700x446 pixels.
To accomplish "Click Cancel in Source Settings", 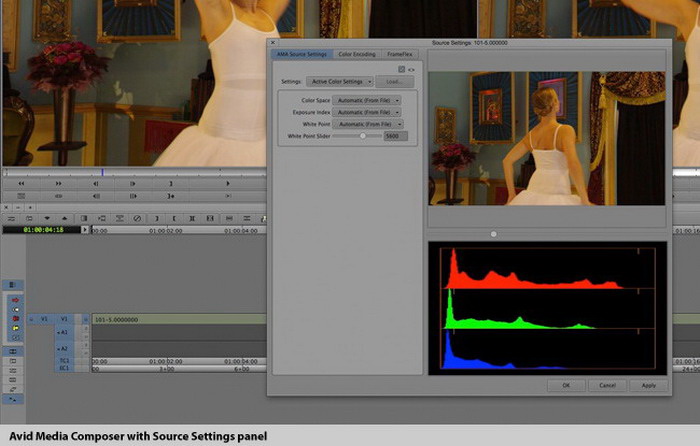I will click(x=607, y=384).
